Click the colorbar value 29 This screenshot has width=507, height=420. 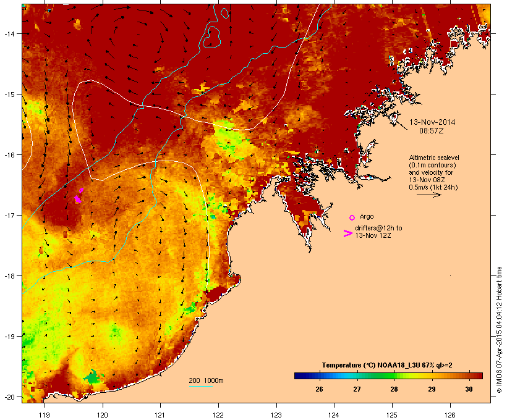432,389
